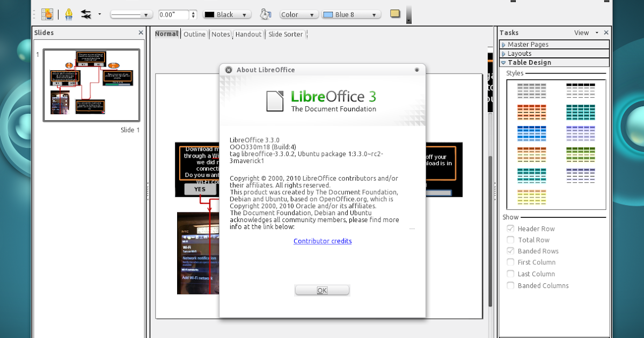Viewport: 644px width, 338px height.
Task: Expand the Master Pages section
Action: (554, 45)
